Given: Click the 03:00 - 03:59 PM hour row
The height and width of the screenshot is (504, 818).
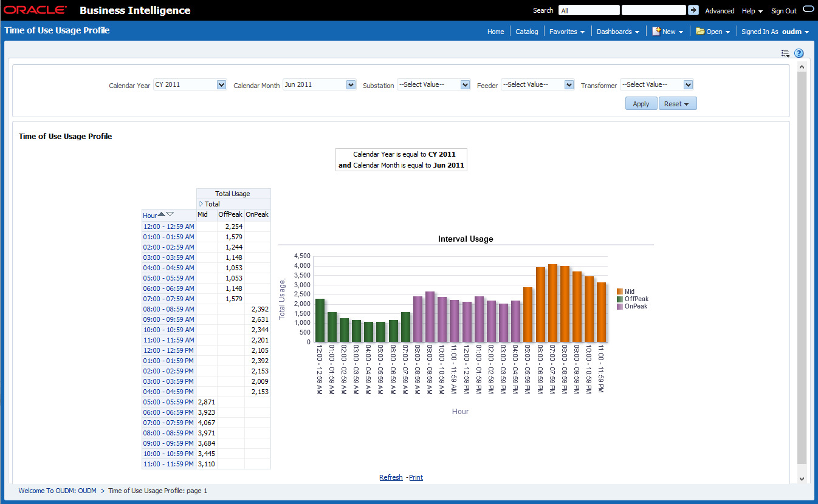Looking at the screenshot, I should pos(169,381).
